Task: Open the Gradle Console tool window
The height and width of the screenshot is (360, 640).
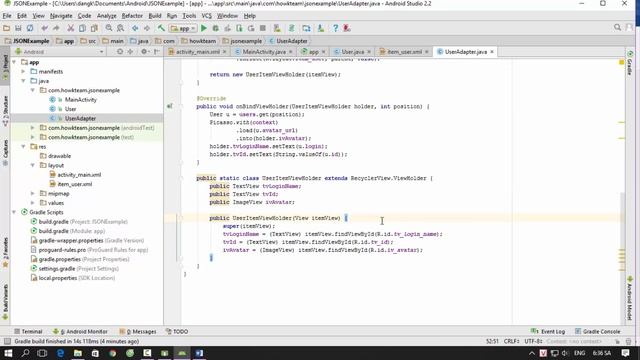Action: (x=598, y=331)
